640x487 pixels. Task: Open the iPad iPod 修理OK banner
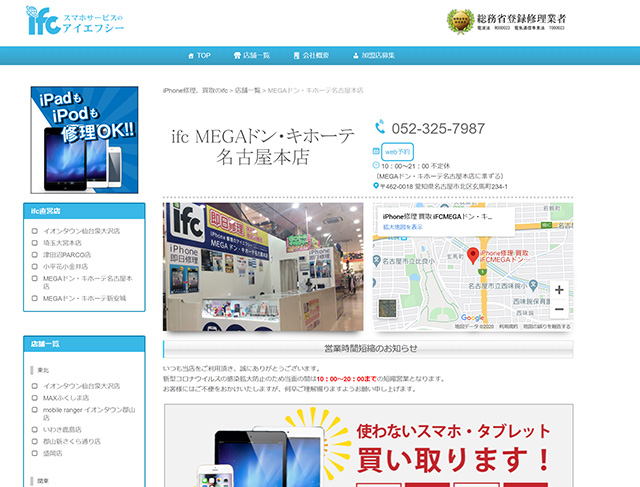(x=84, y=140)
